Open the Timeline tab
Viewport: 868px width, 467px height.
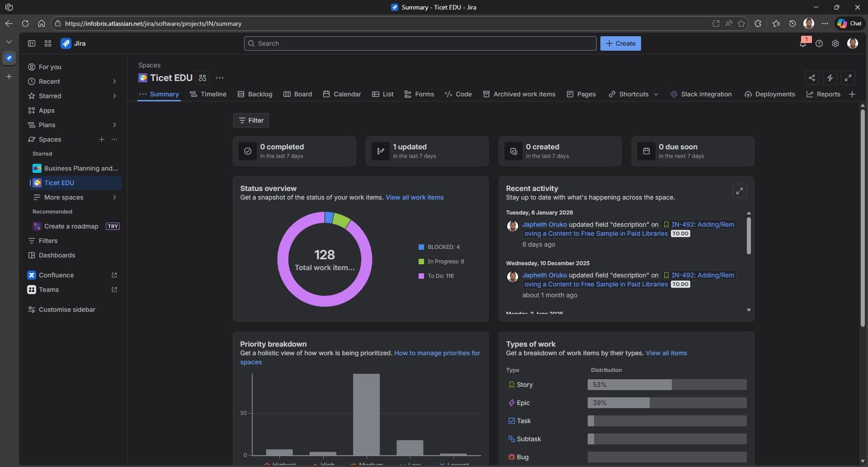(208, 94)
